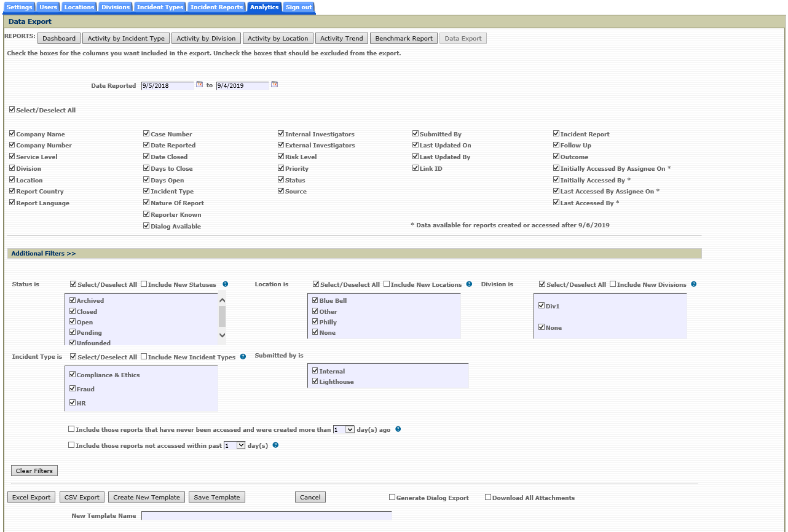
Task: Enable Include New Statuses
Action: (x=144, y=284)
